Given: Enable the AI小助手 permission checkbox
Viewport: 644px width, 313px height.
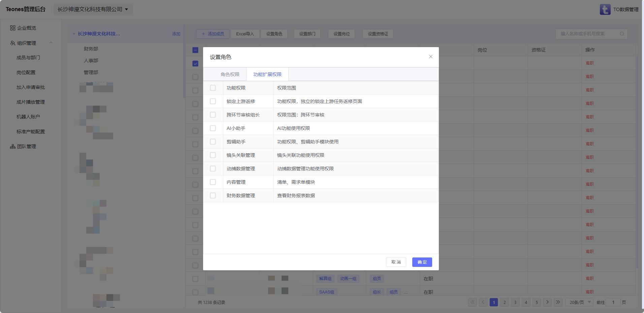Looking at the screenshot, I should tap(213, 128).
